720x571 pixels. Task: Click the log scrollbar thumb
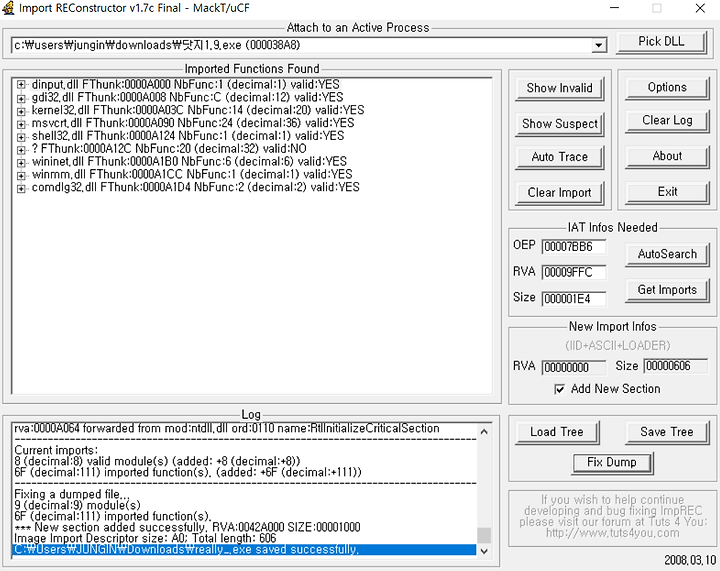tap(484, 536)
